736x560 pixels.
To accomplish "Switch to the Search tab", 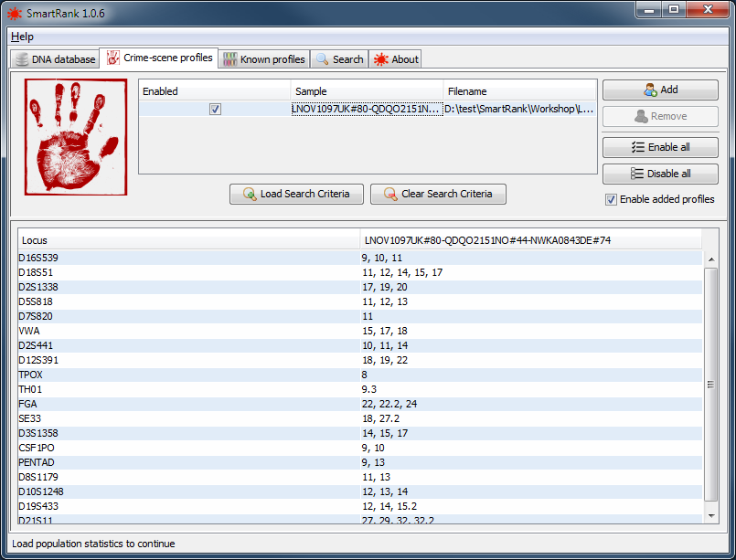I will (x=339, y=58).
